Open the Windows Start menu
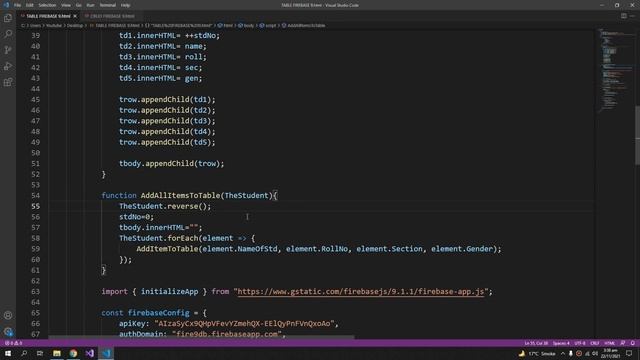This screenshot has width=640, height=360. (x=8, y=353)
